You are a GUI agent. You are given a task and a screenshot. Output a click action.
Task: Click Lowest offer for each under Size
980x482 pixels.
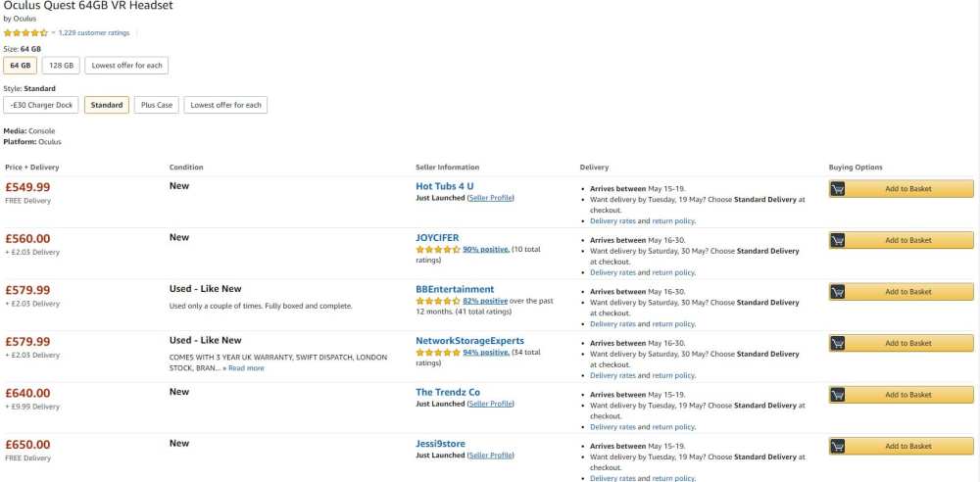click(127, 66)
